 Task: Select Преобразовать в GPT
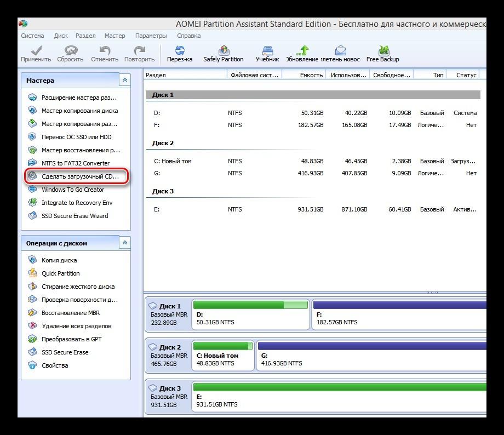point(65,339)
